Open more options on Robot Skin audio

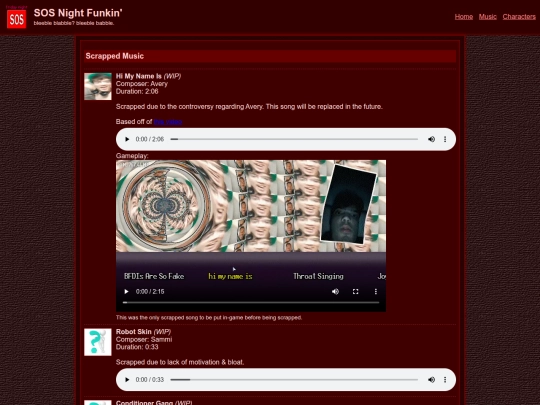coord(445,380)
